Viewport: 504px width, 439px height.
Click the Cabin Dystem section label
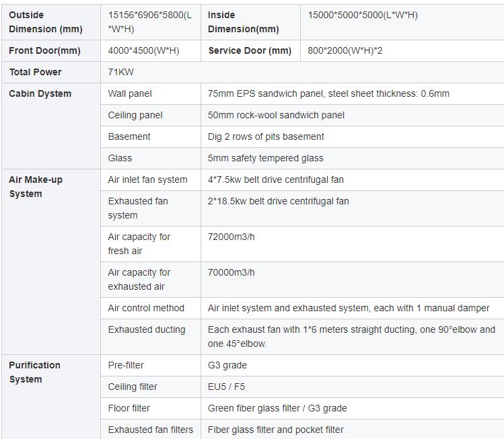pos(40,93)
